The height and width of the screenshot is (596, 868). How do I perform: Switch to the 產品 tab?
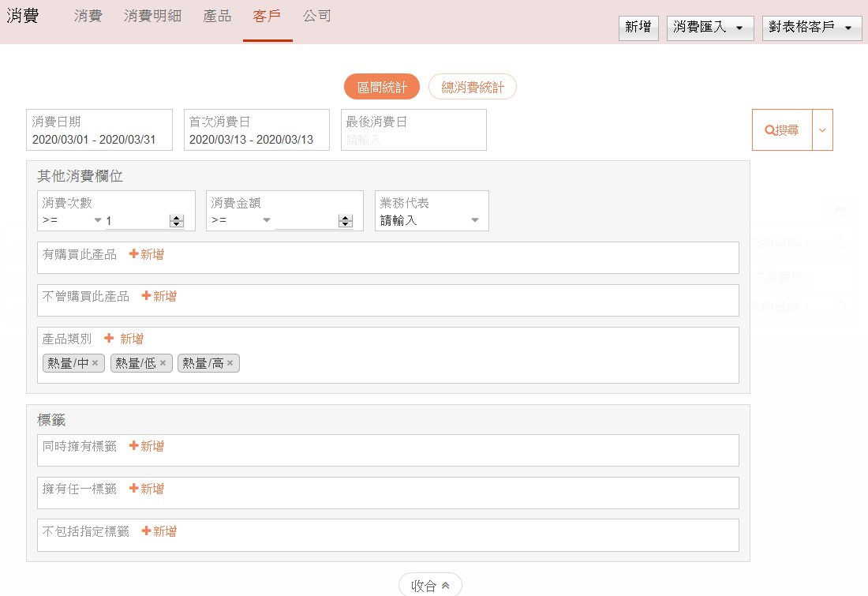pyautogui.click(x=217, y=16)
